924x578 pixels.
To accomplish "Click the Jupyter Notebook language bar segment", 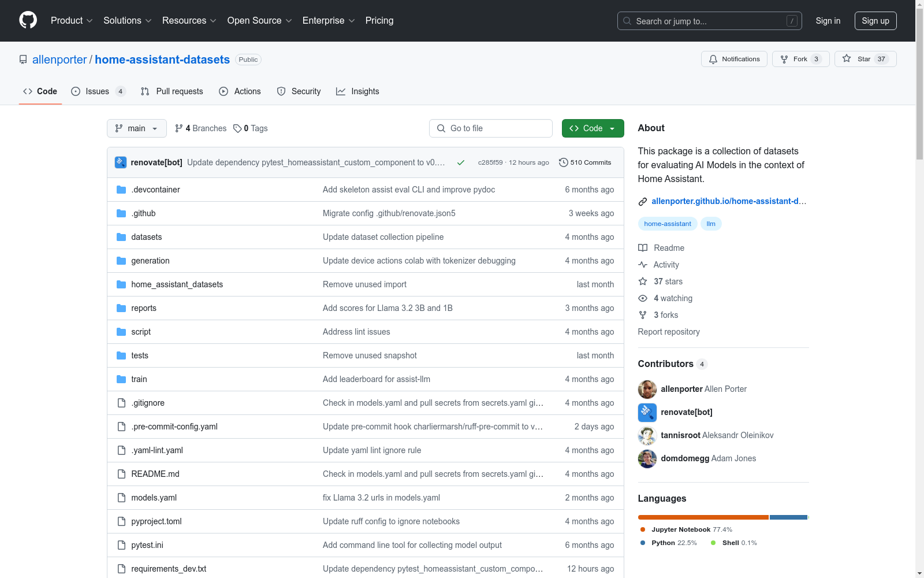I will coord(703,517).
